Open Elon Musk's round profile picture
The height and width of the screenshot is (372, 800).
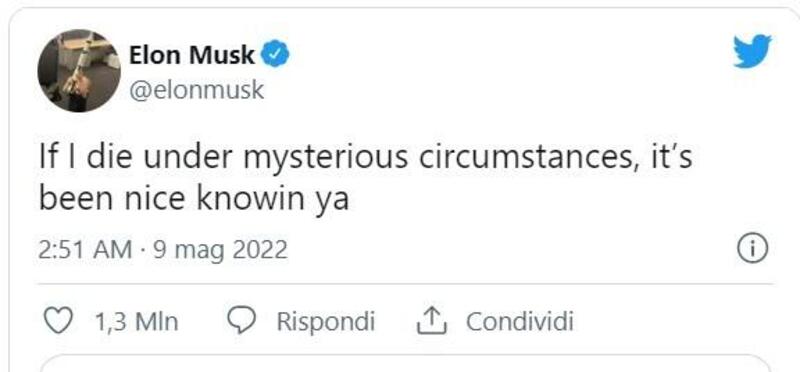(x=79, y=70)
